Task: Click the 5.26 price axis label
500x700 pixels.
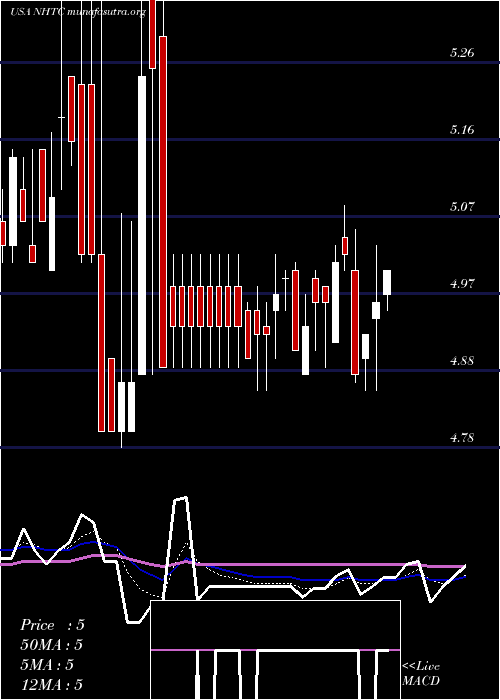Action: click(462, 53)
